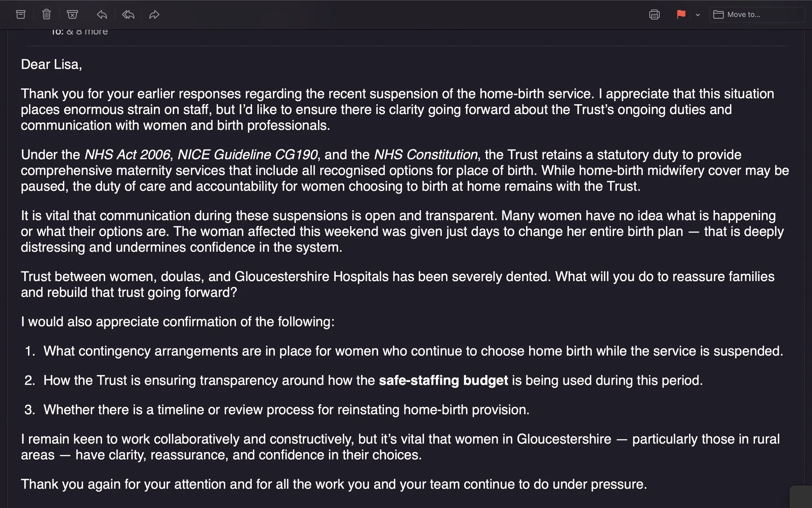Click the folder icon in Move to
Image resolution: width=812 pixels, height=508 pixels.
pos(718,14)
